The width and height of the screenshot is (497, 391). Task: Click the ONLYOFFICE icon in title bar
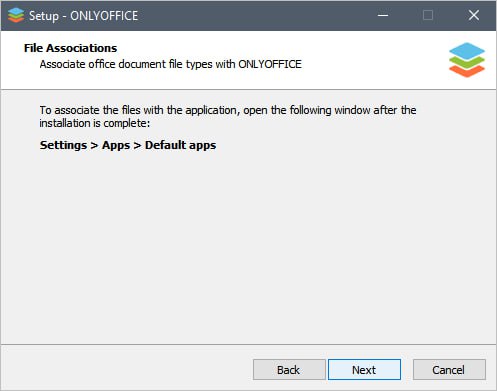pyautogui.click(x=16, y=15)
